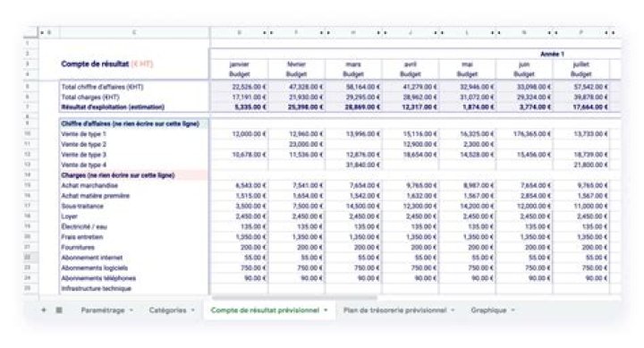The image size is (644, 348).
Task: Click the 'Abonnement internet' row label
Action: (x=92, y=258)
